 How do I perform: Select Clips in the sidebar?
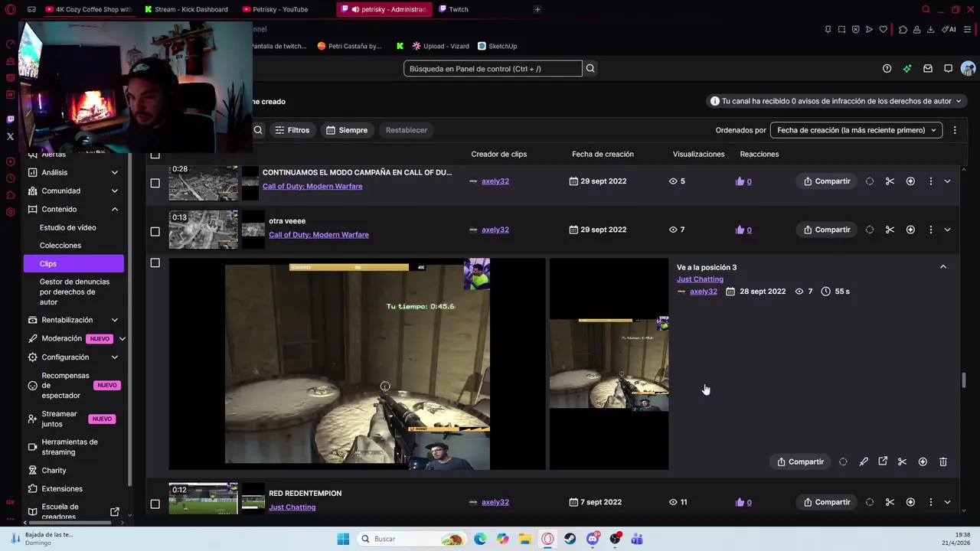click(x=73, y=263)
